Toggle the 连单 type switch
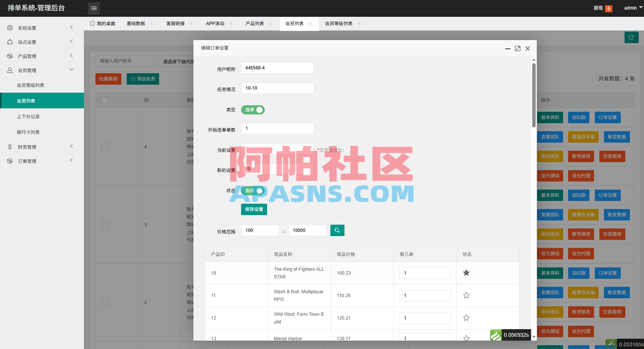The image size is (644, 349). pyautogui.click(x=253, y=110)
